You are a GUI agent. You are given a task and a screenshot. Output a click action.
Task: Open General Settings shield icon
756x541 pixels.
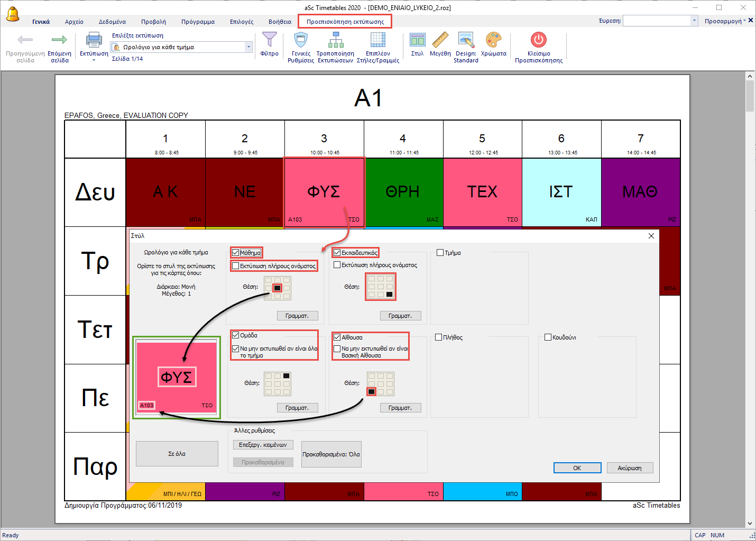click(x=301, y=40)
